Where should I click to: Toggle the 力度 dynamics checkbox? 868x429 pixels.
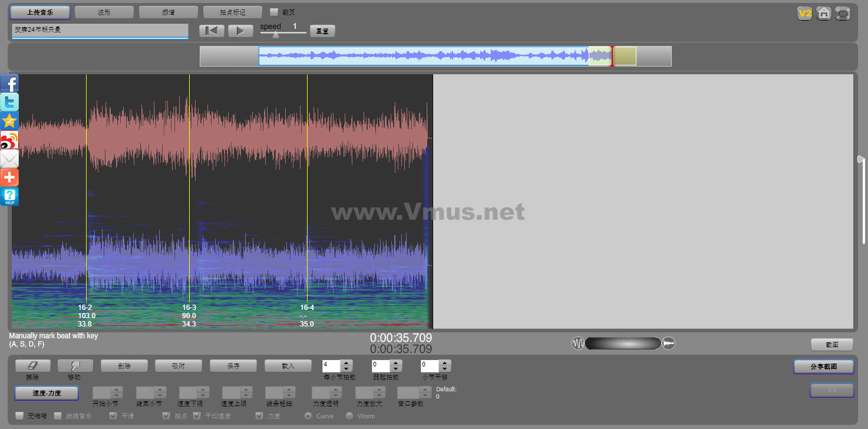pos(259,416)
